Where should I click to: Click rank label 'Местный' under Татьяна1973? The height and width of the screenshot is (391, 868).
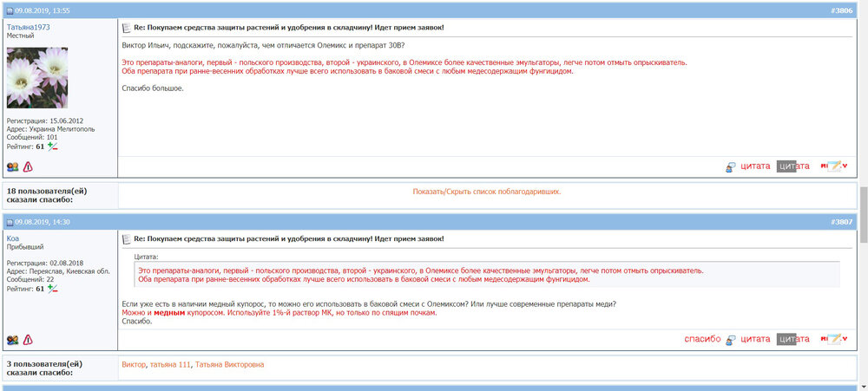tap(21, 36)
